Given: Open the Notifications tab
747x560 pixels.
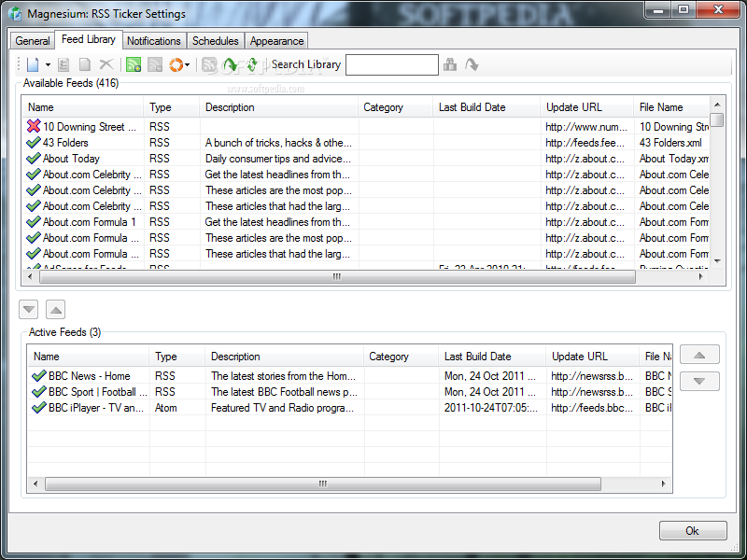Looking at the screenshot, I should [154, 41].
